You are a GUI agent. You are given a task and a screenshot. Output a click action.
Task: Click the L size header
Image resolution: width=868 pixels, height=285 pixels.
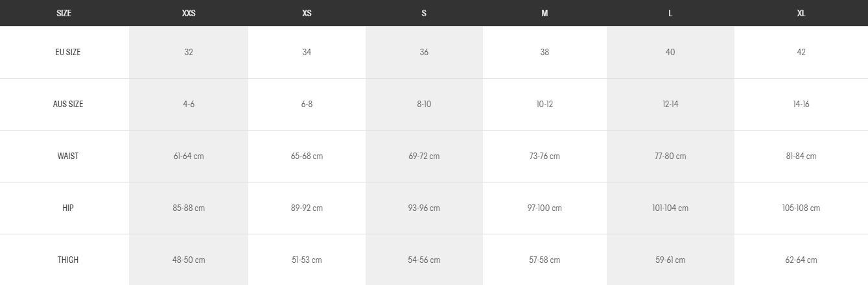(x=670, y=13)
